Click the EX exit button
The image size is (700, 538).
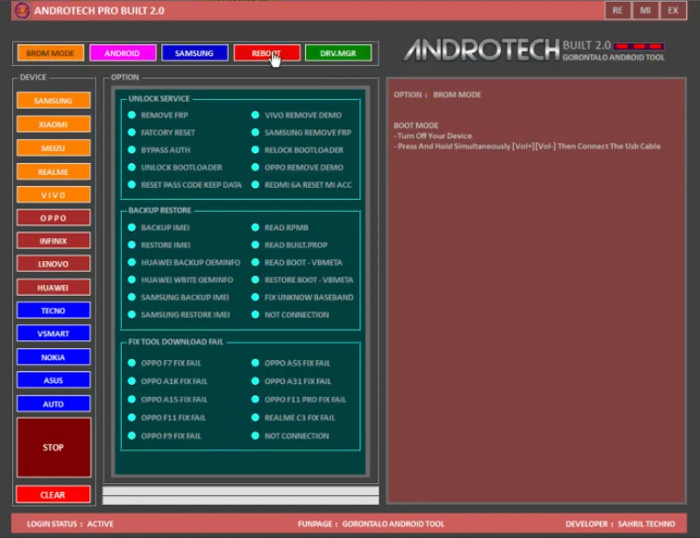click(673, 10)
